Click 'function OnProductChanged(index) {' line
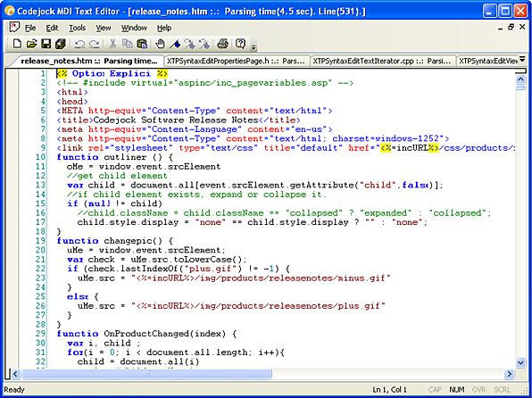 click(146, 334)
